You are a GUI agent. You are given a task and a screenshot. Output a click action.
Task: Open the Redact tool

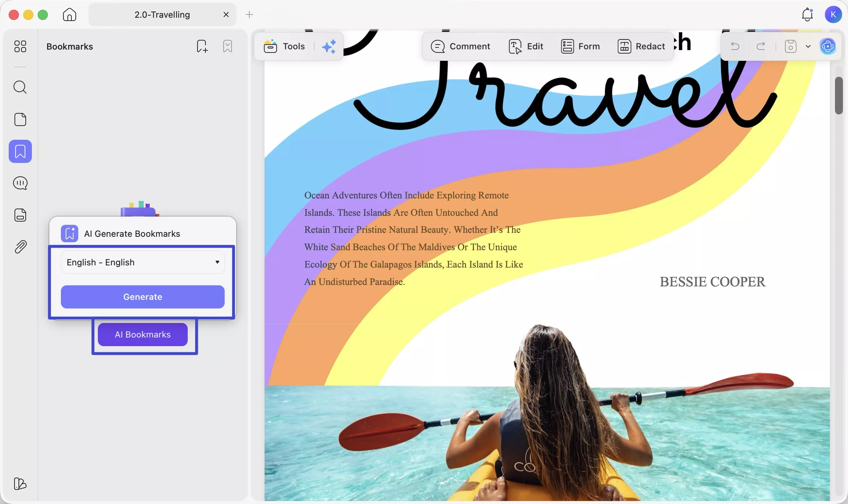pos(641,46)
